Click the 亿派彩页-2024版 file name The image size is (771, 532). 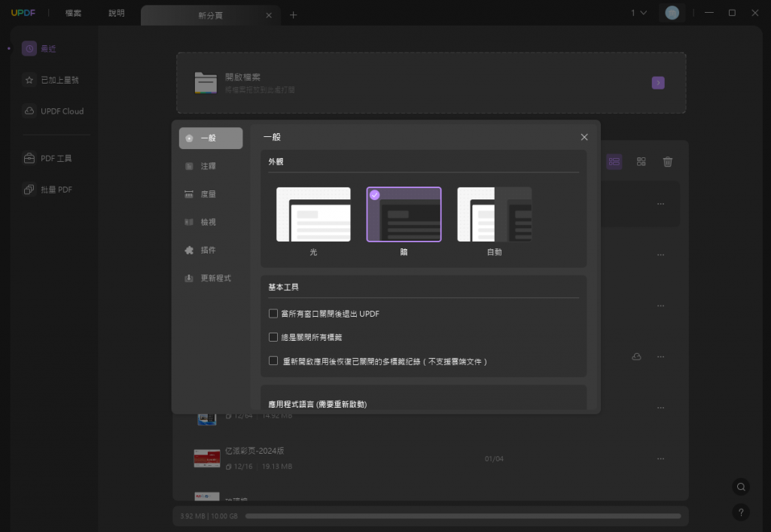[254, 451]
